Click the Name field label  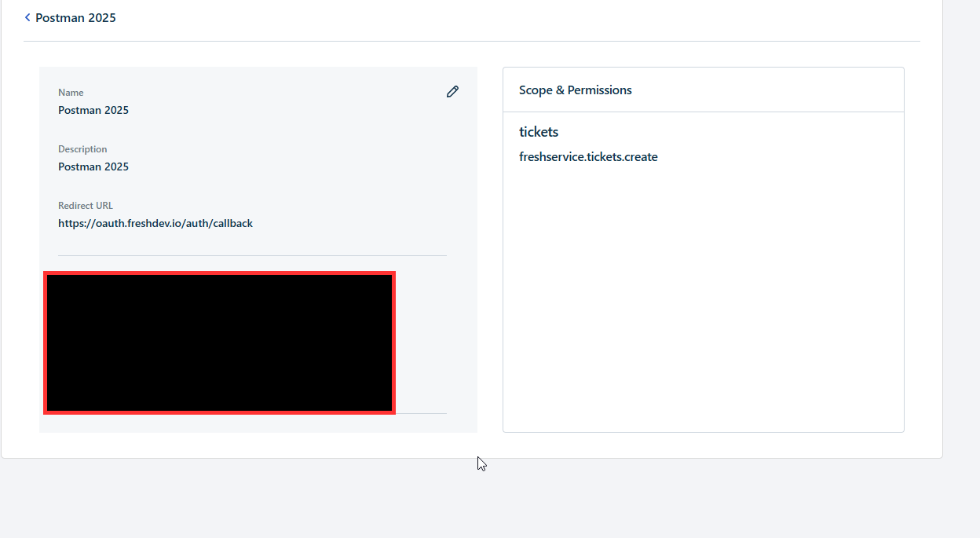[71, 93]
